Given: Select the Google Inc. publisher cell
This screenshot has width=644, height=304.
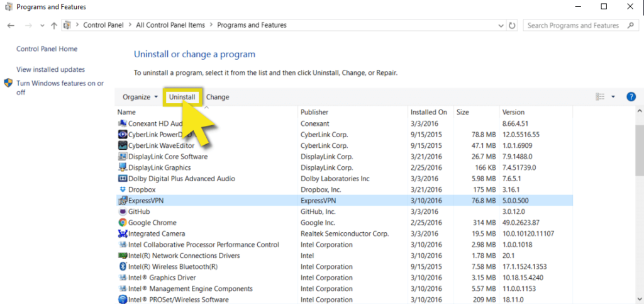Looking at the screenshot, I should 318,223.
